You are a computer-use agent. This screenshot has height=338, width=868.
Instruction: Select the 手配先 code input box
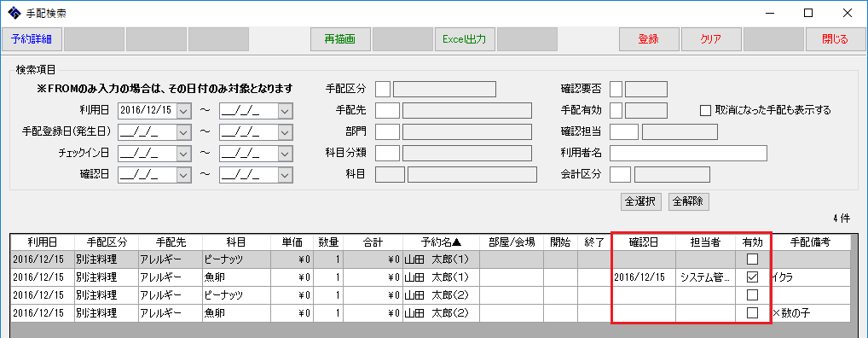[x=387, y=110]
